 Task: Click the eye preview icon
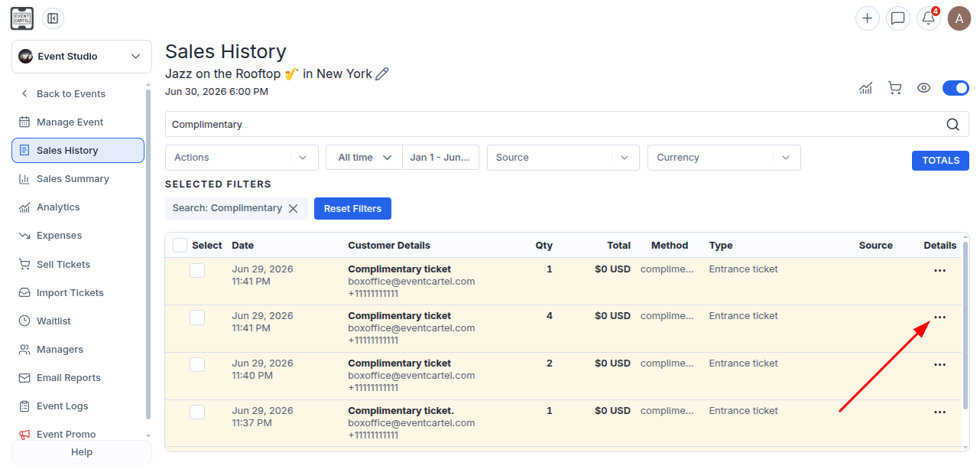click(923, 88)
